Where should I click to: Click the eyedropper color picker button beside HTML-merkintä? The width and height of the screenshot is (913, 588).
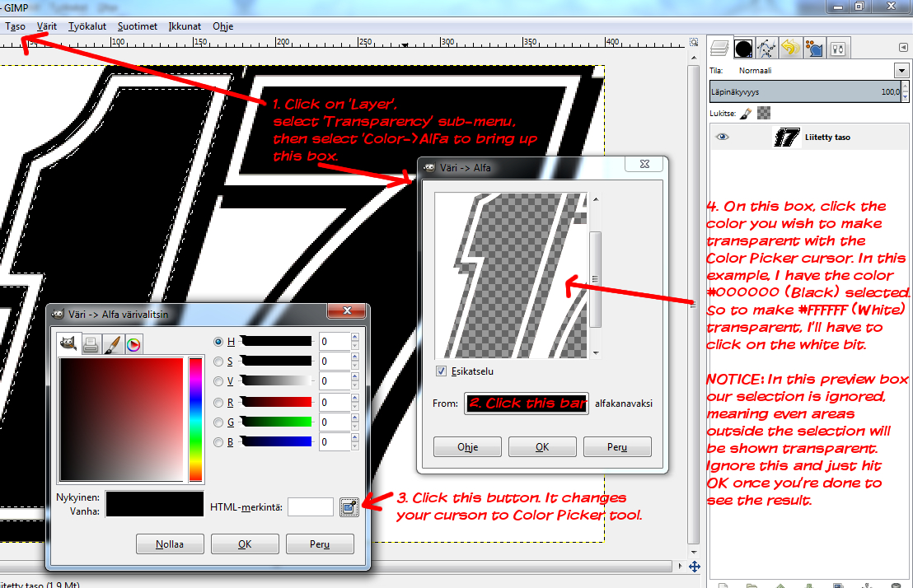click(349, 507)
